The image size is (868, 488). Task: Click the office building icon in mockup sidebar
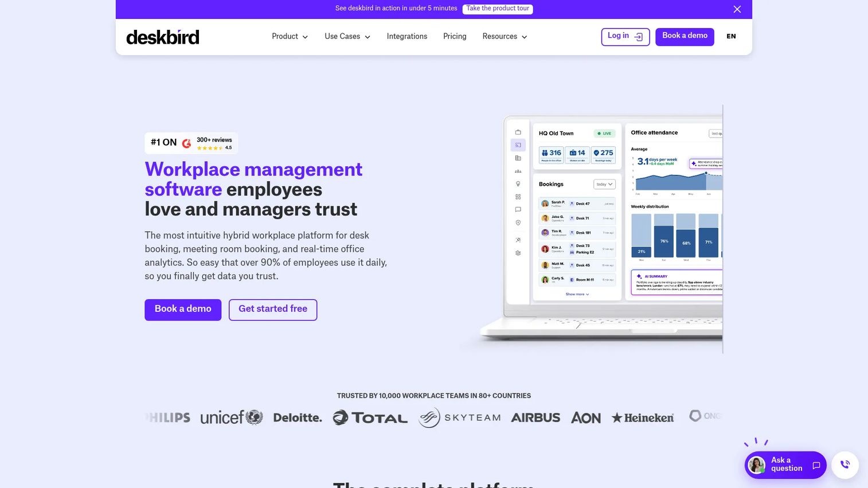pos(518,158)
